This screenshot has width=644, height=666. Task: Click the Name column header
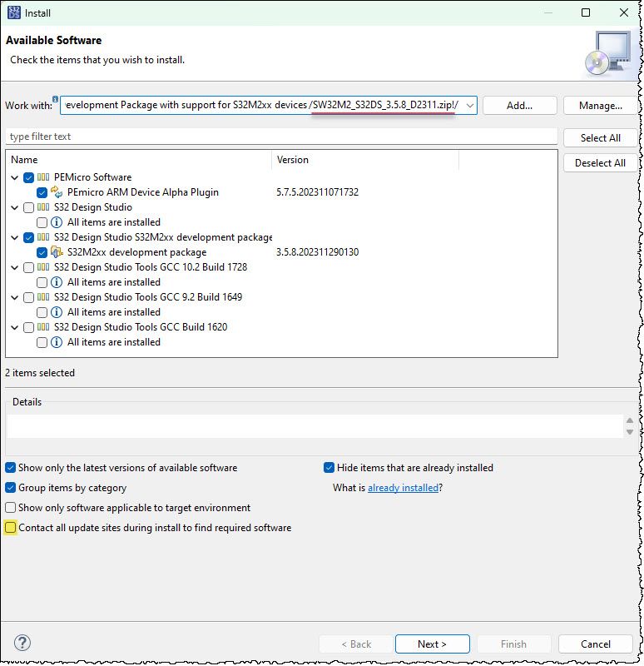click(x=139, y=160)
